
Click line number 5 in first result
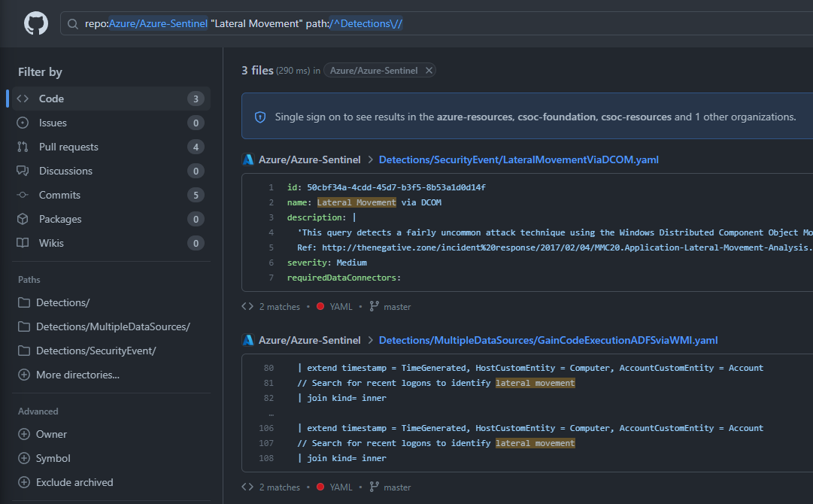[x=271, y=247]
